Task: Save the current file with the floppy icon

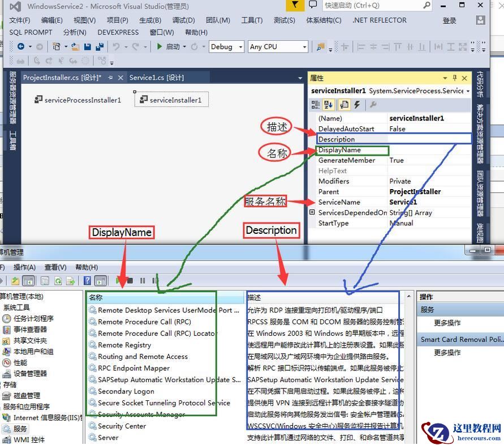Action: (88, 46)
